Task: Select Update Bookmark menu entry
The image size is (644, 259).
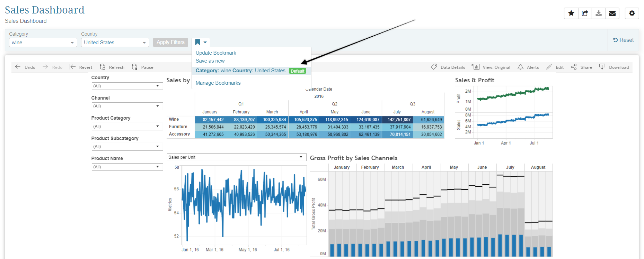Action: point(216,53)
